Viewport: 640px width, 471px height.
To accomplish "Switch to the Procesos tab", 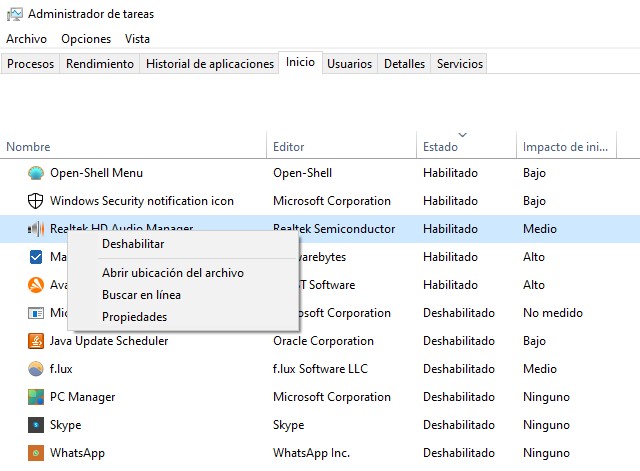I will point(30,64).
